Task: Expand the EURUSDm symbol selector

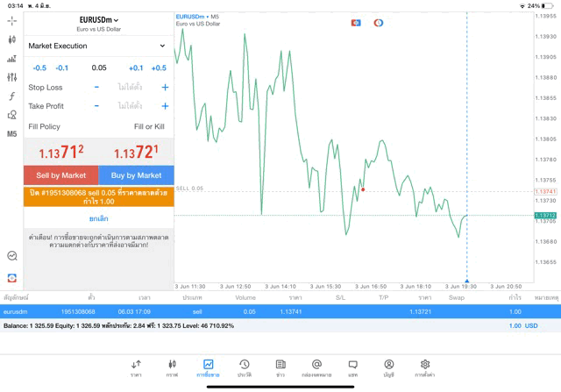Action: point(99,20)
